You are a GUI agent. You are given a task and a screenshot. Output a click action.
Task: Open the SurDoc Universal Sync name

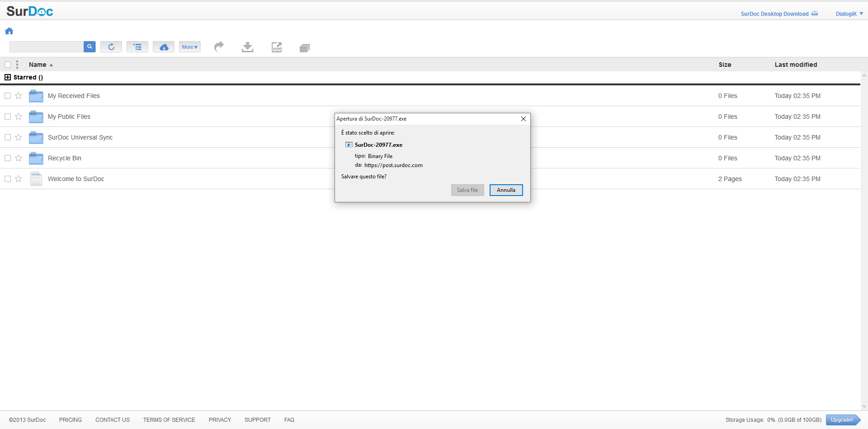click(x=80, y=137)
